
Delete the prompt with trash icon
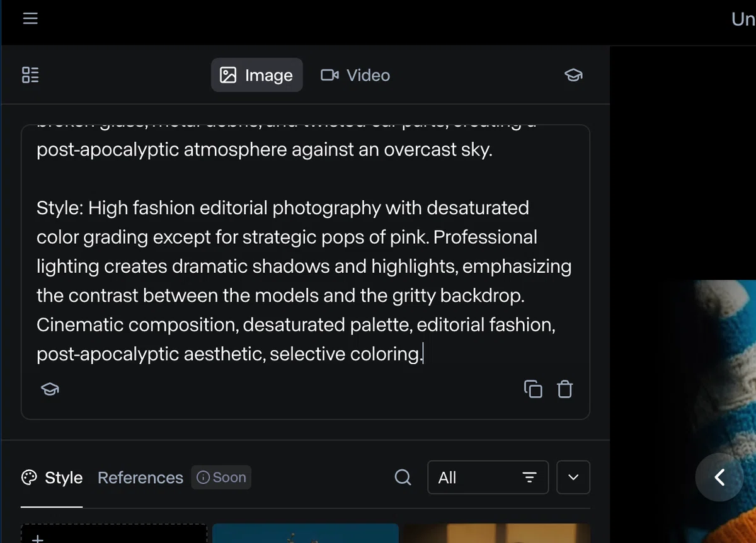click(565, 389)
